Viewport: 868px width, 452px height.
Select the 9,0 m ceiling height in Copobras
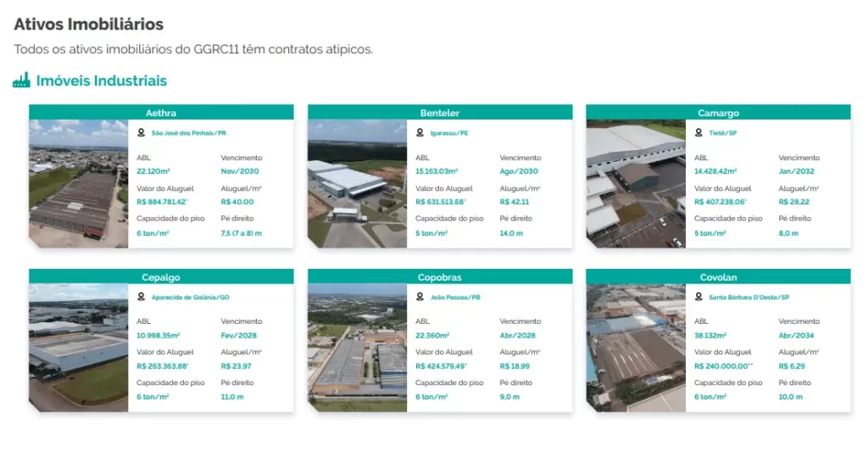click(x=509, y=397)
